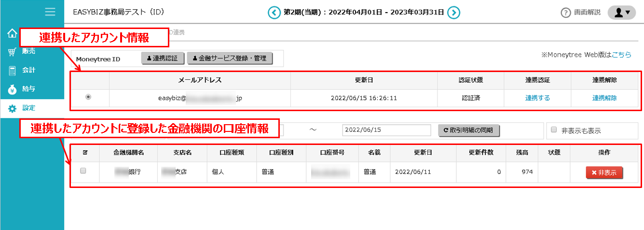Click the 連携認証 button
Screen dimensions: 644x230
(x=163, y=58)
